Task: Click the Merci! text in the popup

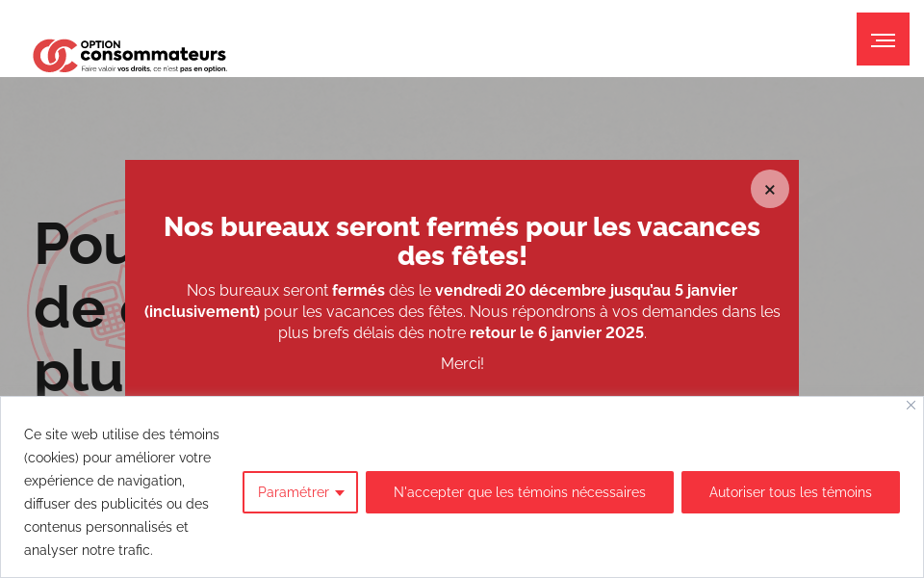Action: pyautogui.click(x=462, y=363)
